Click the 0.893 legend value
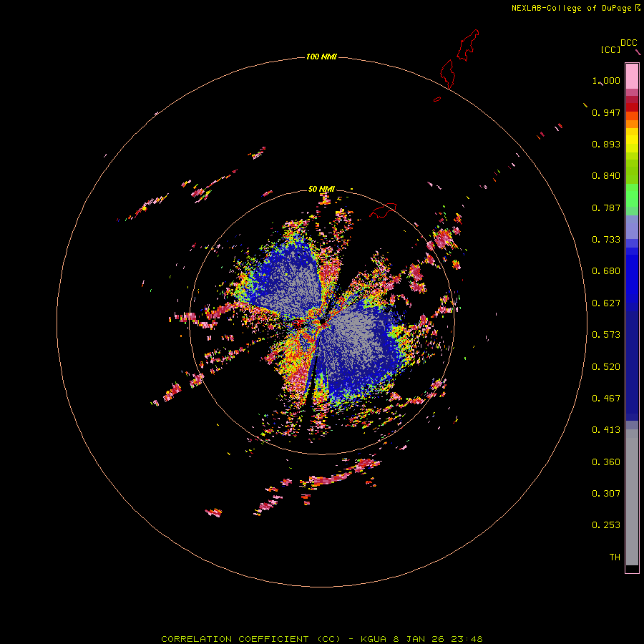 [x=606, y=144]
